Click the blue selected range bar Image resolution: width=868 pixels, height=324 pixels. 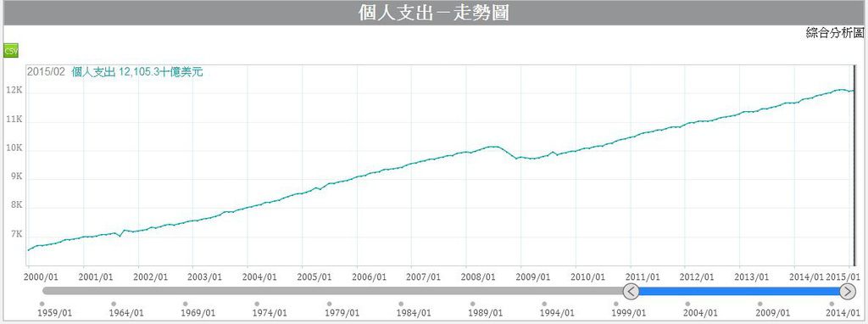click(739, 291)
